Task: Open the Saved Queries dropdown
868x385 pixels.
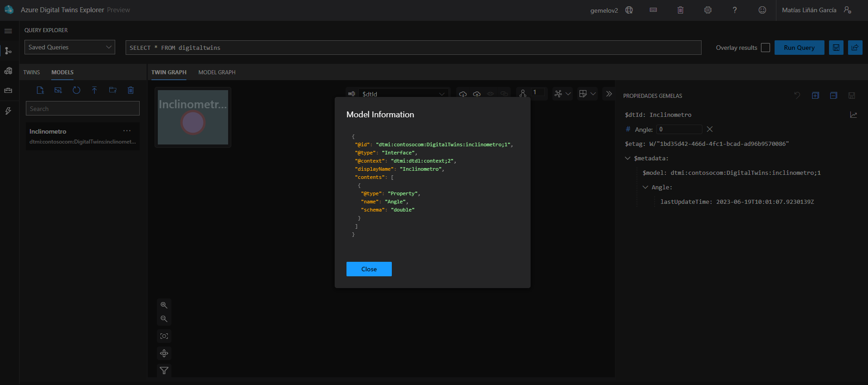Action: [70, 47]
